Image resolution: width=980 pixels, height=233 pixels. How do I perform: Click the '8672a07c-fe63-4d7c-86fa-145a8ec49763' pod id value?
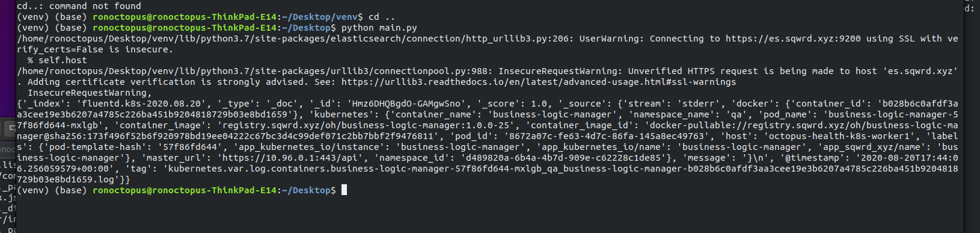[x=607, y=136]
